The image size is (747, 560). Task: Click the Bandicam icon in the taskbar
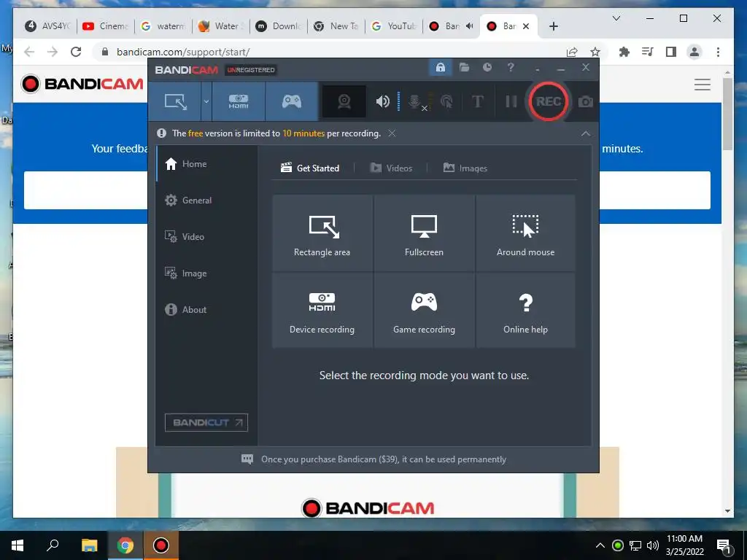click(x=161, y=545)
